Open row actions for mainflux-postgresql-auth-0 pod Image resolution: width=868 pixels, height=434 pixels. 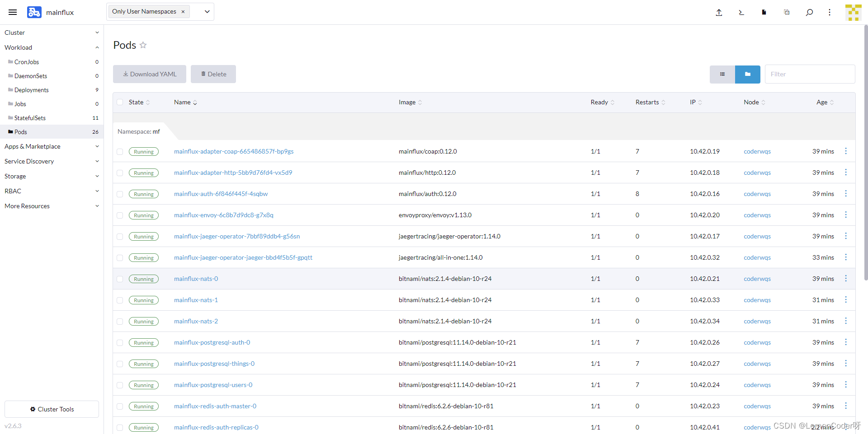click(846, 342)
